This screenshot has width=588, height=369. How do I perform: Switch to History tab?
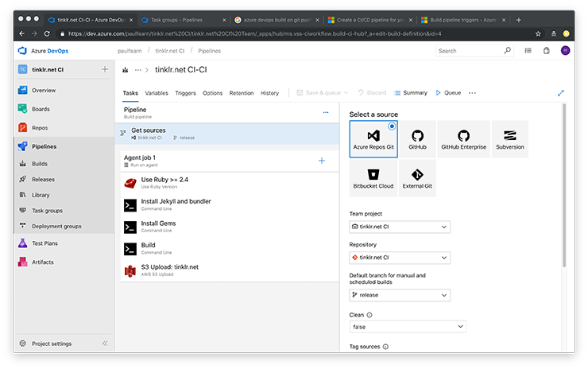(269, 93)
